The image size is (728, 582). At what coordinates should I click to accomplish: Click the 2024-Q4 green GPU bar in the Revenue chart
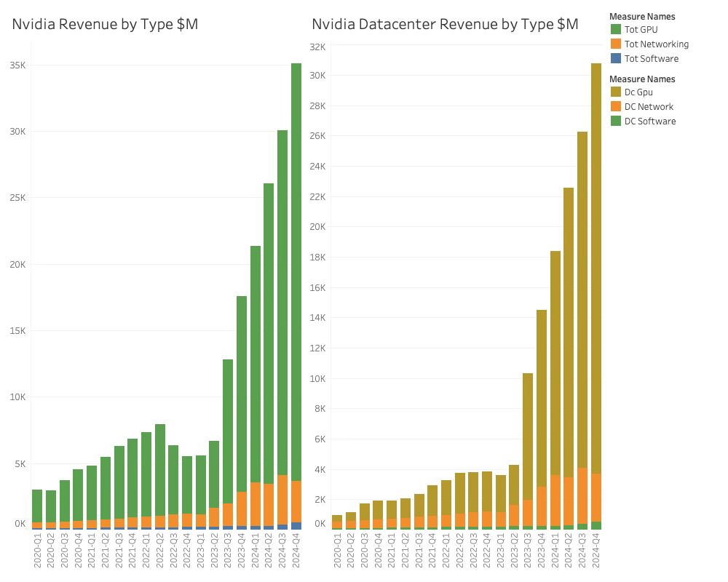[x=296, y=272]
